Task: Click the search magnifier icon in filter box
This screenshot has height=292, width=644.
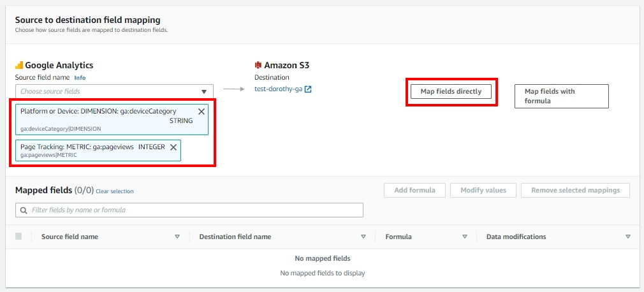Action: pyautogui.click(x=24, y=210)
